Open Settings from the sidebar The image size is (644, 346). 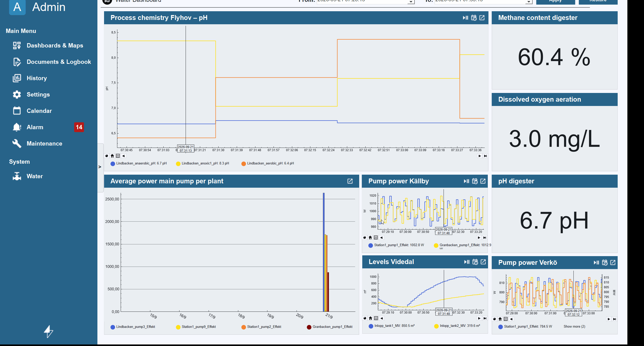click(x=31, y=94)
